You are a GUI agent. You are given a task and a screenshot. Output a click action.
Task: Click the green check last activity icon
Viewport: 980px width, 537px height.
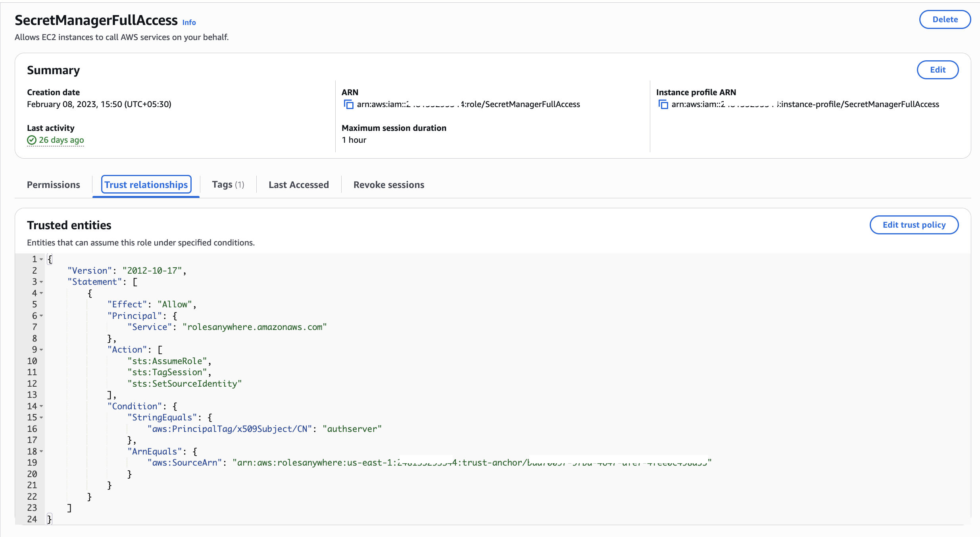(32, 140)
